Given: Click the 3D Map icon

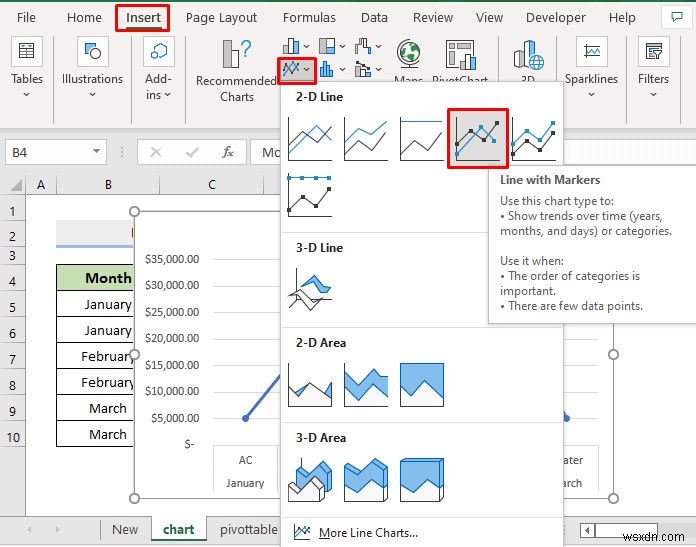Looking at the screenshot, I should tap(528, 55).
